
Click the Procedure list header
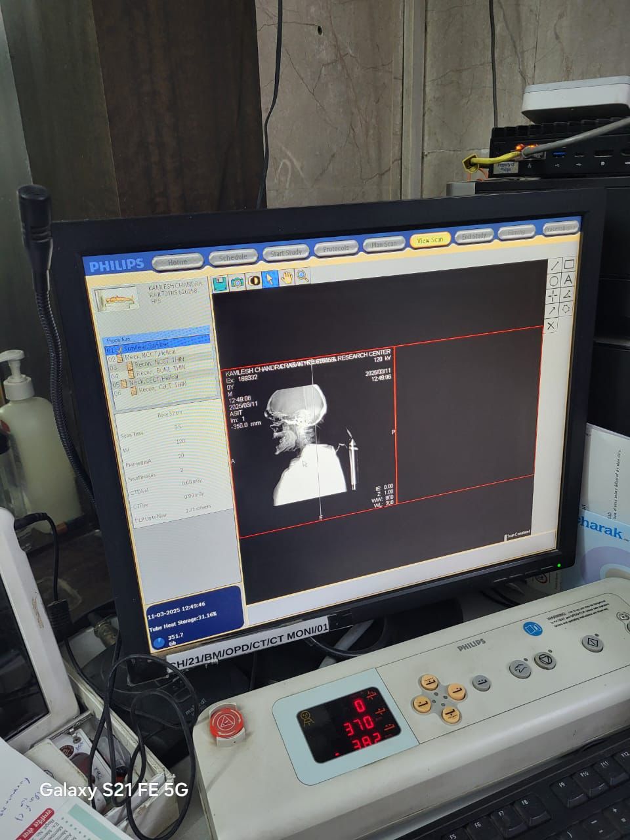tap(157, 337)
